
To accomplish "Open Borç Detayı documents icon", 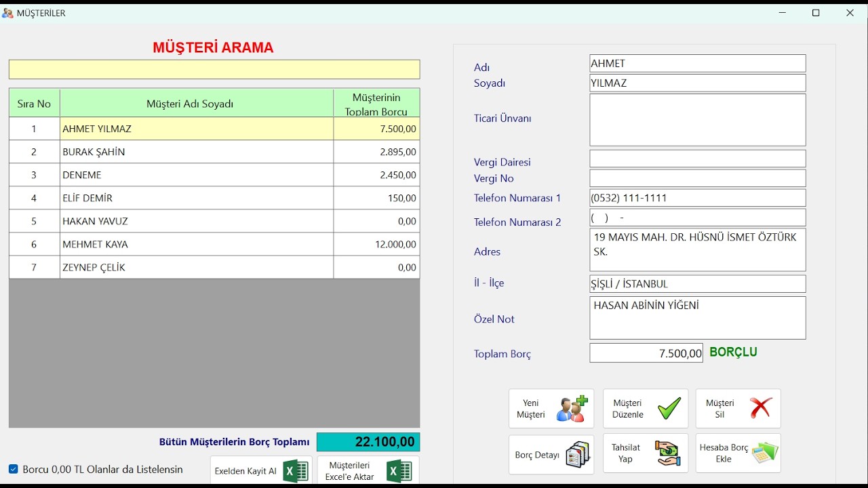I will coord(578,454).
